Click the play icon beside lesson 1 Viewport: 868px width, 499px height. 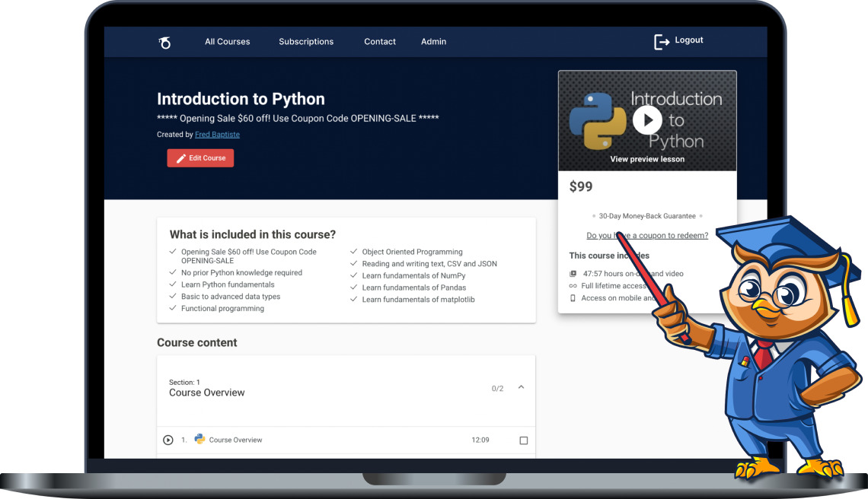coord(168,439)
